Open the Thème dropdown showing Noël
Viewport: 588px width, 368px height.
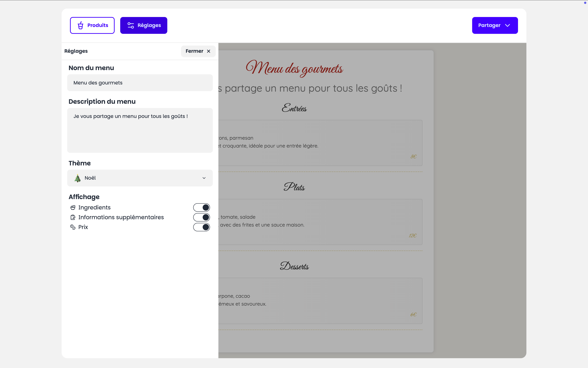click(140, 178)
